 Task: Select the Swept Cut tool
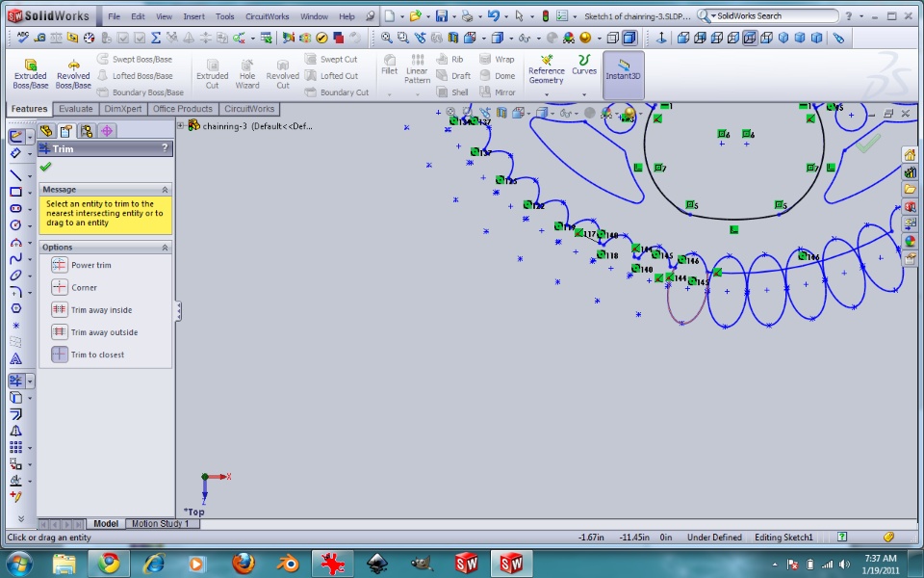pyautogui.click(x=331, y=59)
